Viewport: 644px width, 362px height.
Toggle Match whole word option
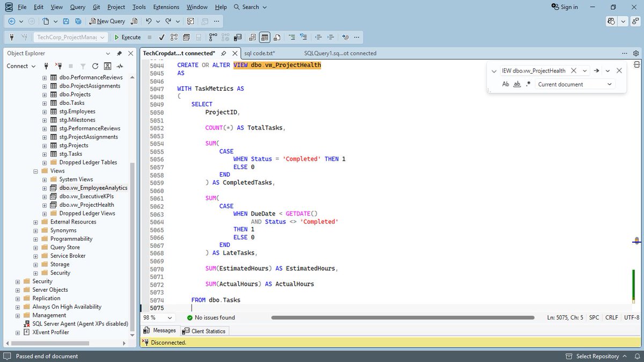pyautogui.click(x=517, y=84)
